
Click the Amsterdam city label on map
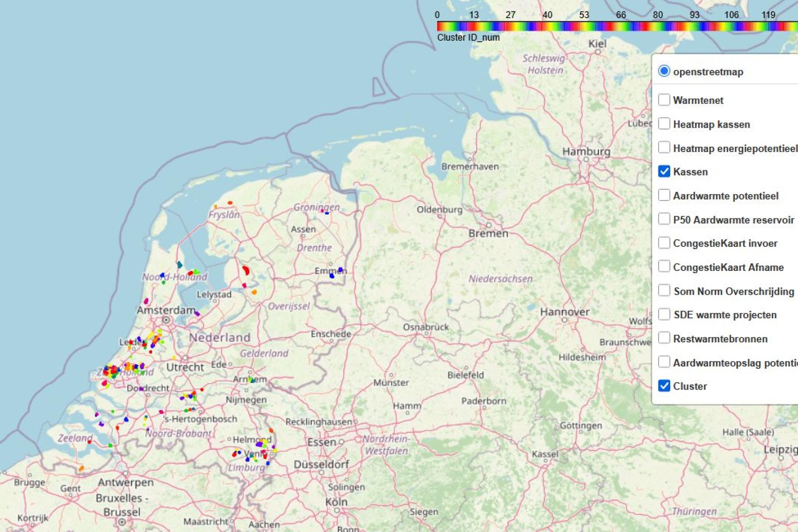click(x=166, y=310)
